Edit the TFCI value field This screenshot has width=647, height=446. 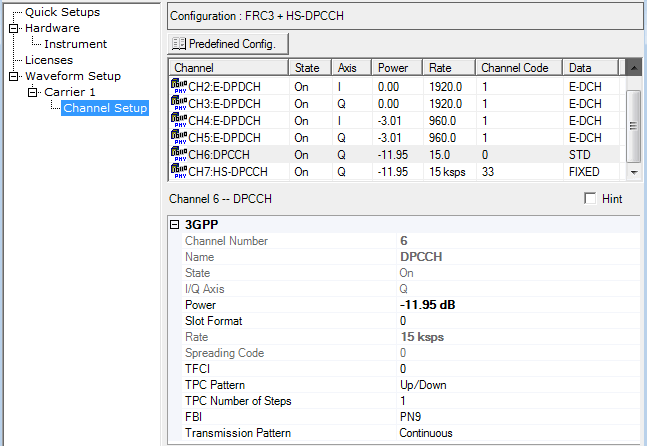pyautogui.click(x=519, y=369)
